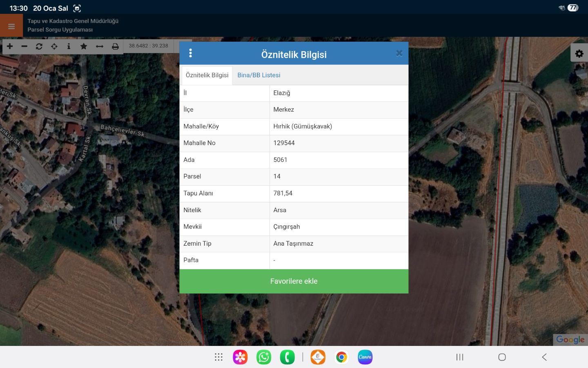
Task: Refresh the map with the reload icon
Action: click(x=39, y=46)
